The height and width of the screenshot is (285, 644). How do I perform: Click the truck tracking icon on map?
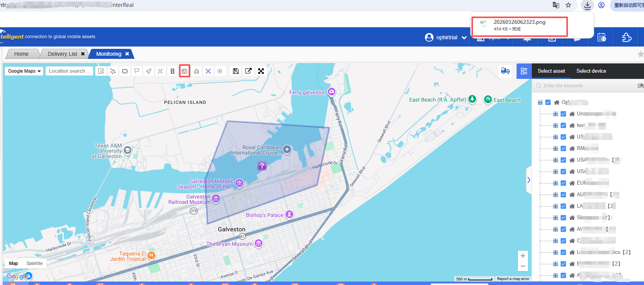pyautogui.click(x=505, y=71)
